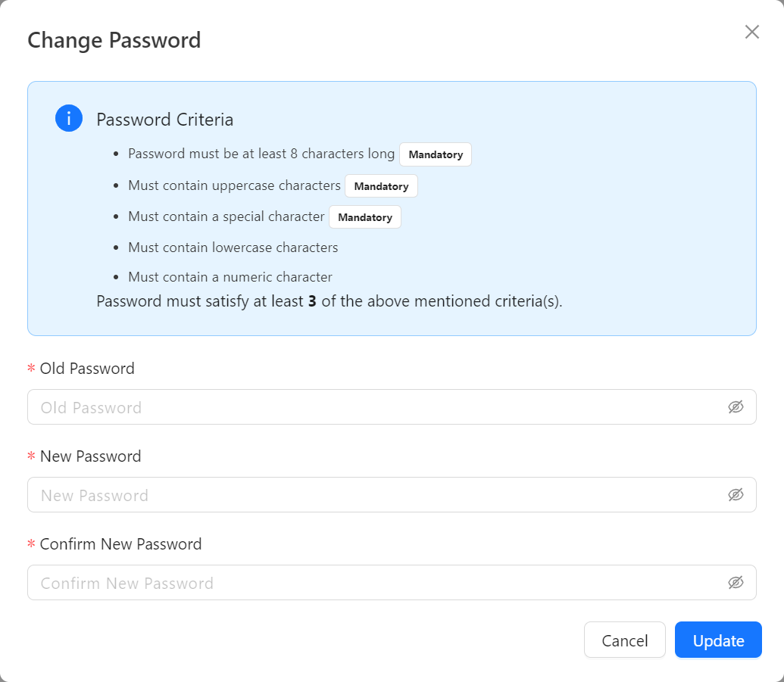Click Mandatory badge for 8 characters rule
Screen dimensions: 784x682
point(436,154)
